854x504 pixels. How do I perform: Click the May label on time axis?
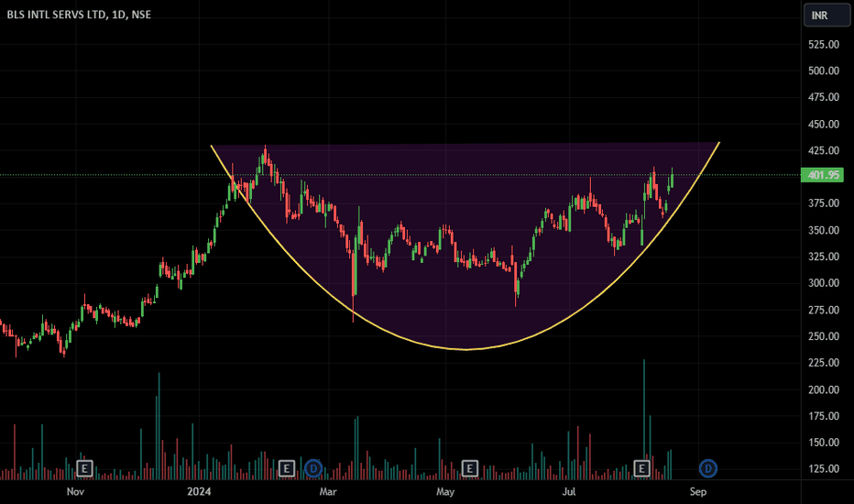(x=445, y=491)
